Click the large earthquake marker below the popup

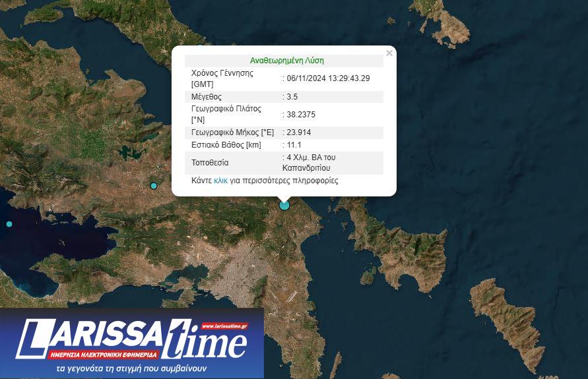284,205
